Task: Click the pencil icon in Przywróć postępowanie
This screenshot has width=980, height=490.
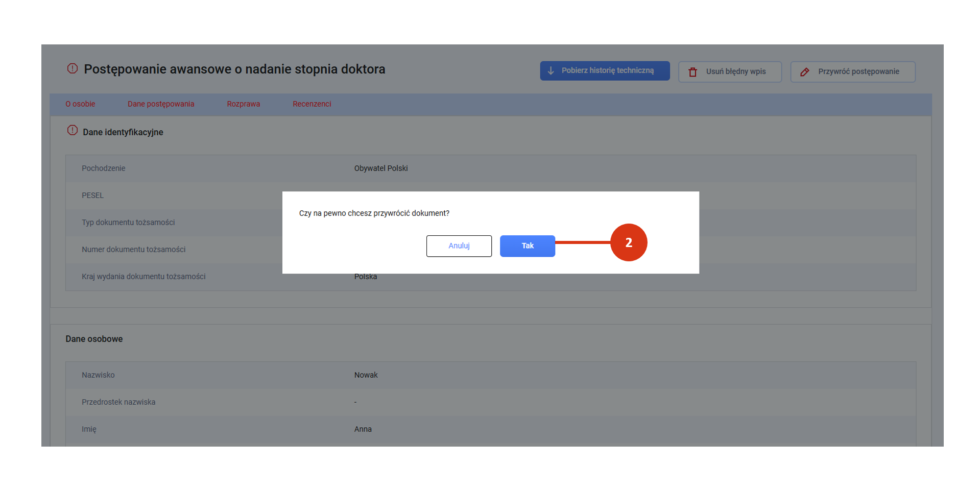Action: 804,72
